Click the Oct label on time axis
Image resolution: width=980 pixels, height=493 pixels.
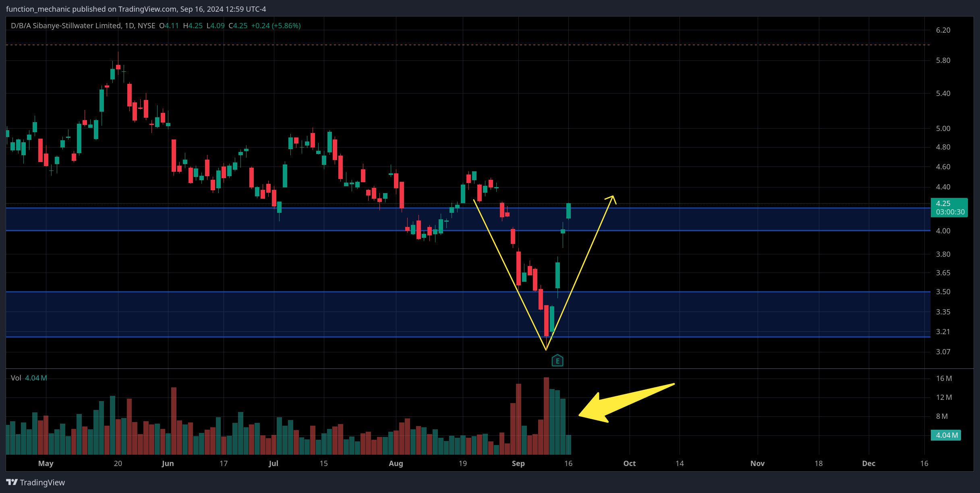tap(630, 464)
